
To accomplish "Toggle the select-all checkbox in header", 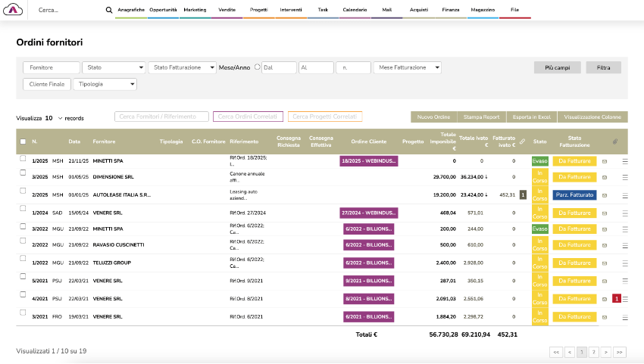I will pos(23,142).
